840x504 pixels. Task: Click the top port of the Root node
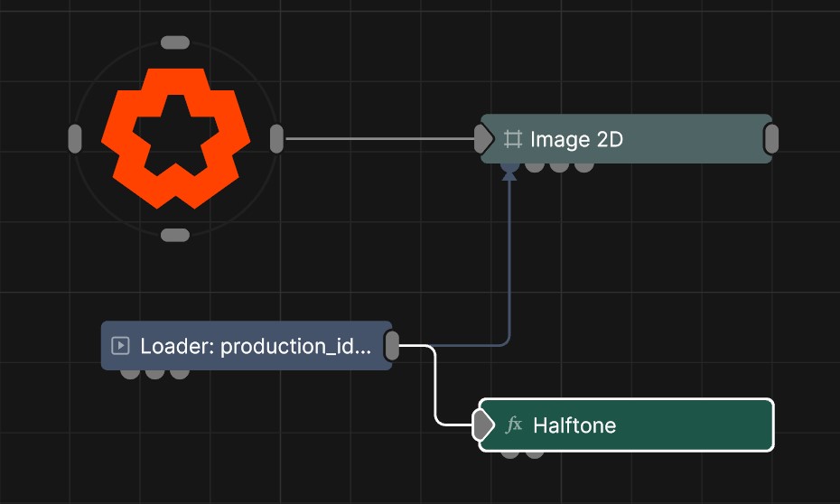[x=174, y=42]
